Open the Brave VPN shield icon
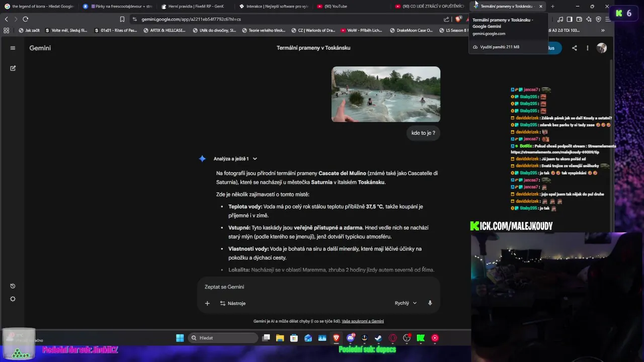 (598, 19)
